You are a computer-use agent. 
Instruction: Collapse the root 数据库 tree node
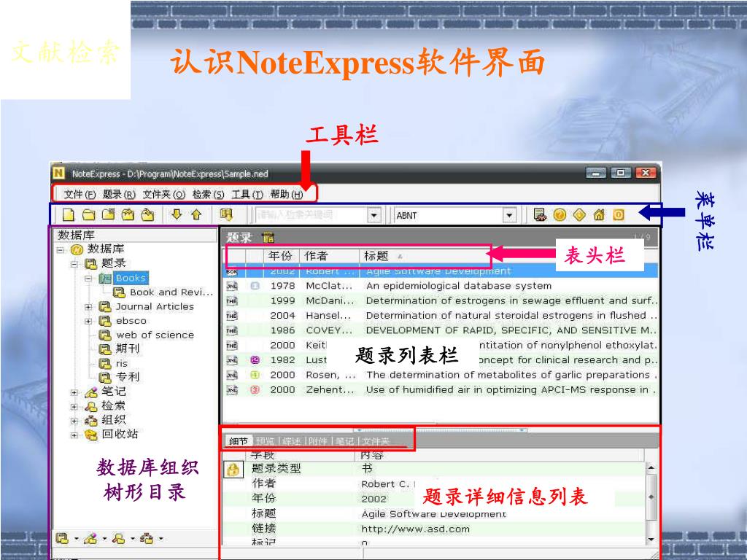[60, 249]
